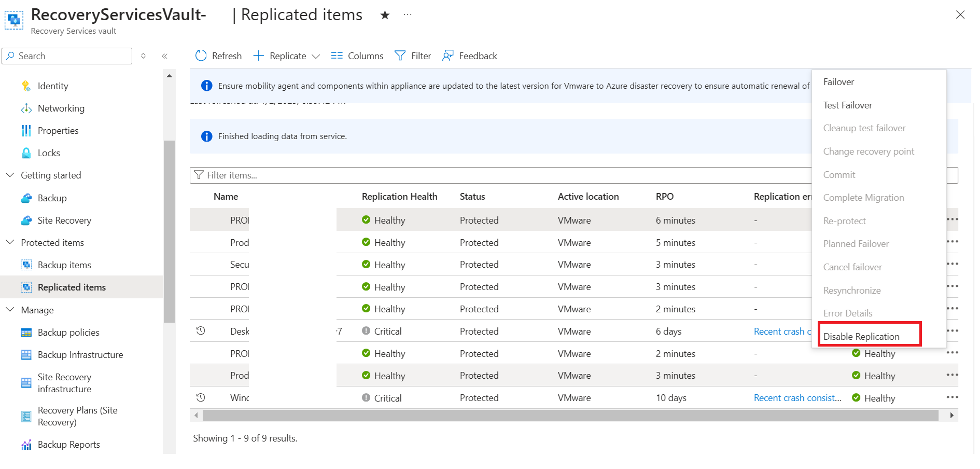Open Recovery Plans (Site Recovery)
Image resolution: width=980 pixels, height=469 pixels.
78,416
